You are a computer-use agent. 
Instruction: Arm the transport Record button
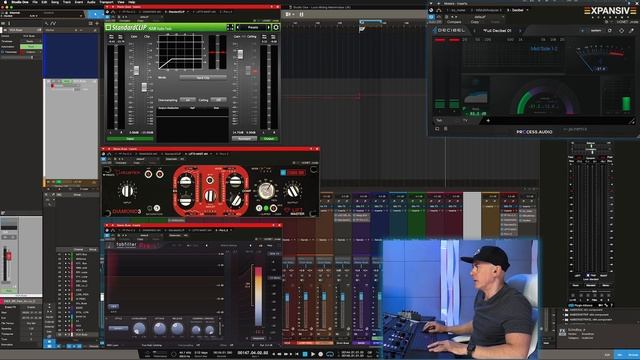320,354
